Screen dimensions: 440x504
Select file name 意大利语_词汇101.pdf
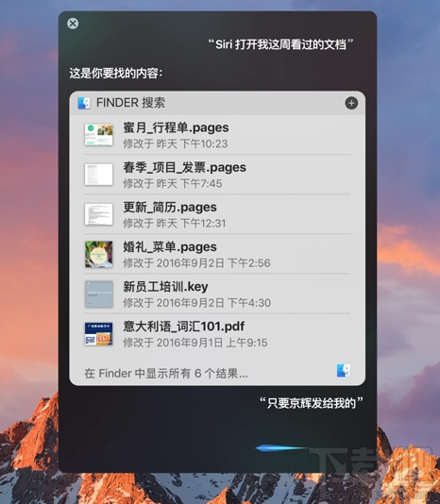[184, 327]
